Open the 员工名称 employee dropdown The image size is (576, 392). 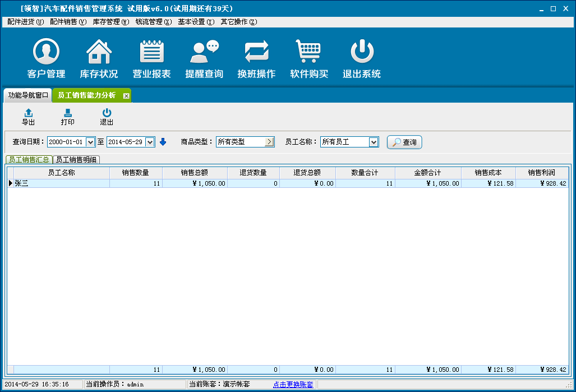click(x=374, y=142)
